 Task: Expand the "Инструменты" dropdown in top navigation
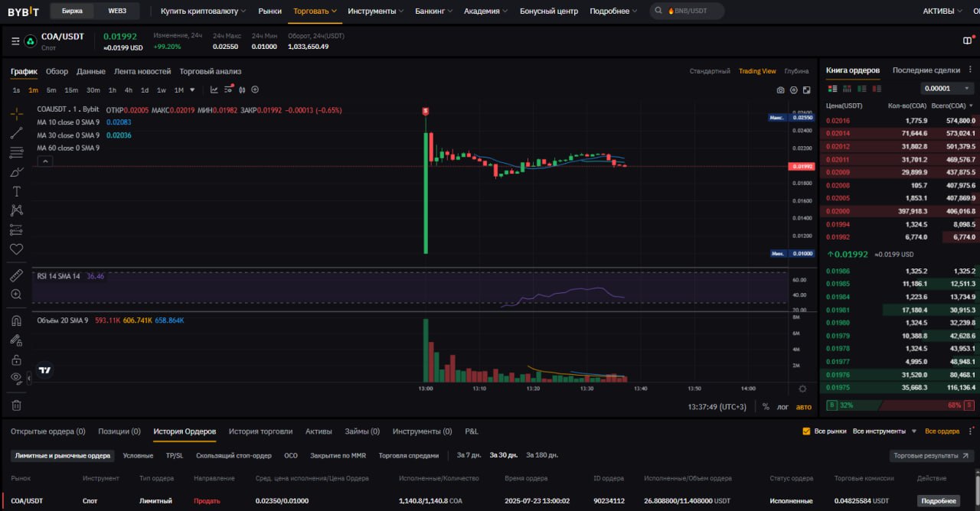[x=377, y=11]
